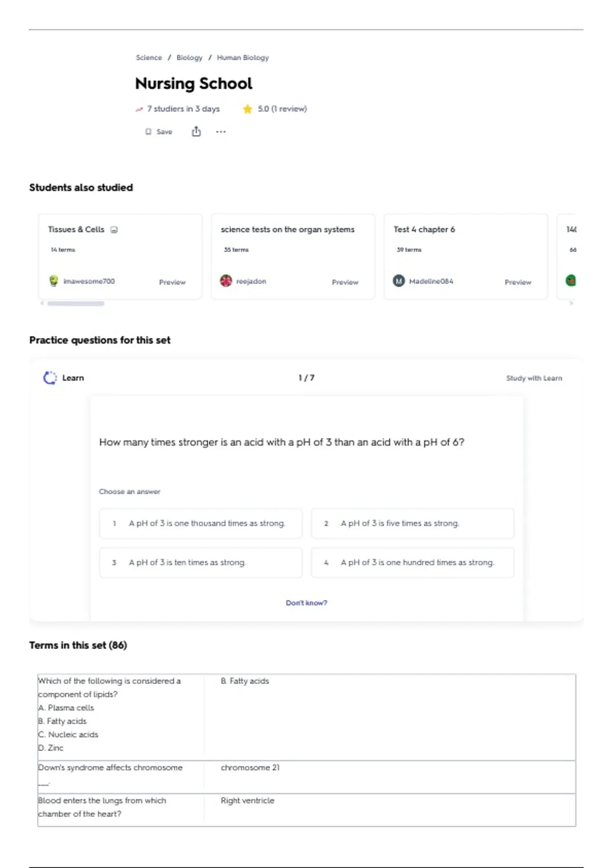This screenshot has width=613, height=868.
Task: Click the share icon next to Save
Action: click(x=196, y=132)
